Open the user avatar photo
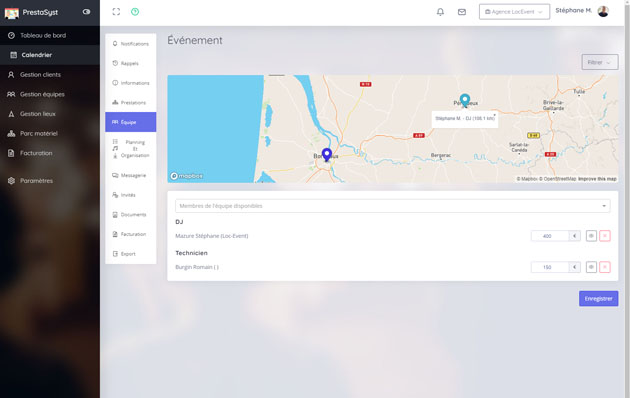Image resolution: width=630 pixels, height=398 pixels. (603, 11)
